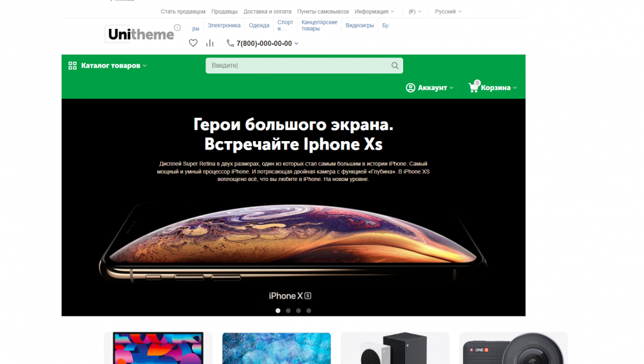Expand the phone number dropdown arrow
The height and width of the screenshot is (364, 644).
tap(296, 44)
